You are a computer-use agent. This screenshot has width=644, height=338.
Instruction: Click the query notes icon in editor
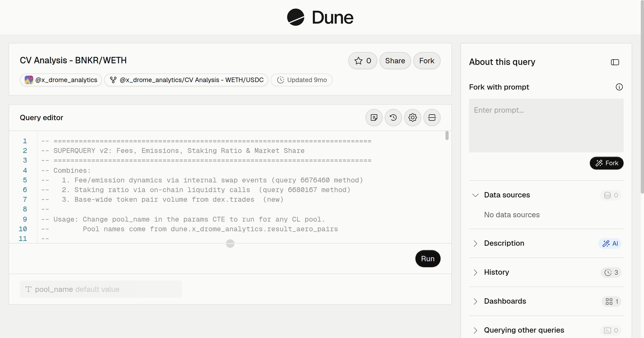[374, 117]
